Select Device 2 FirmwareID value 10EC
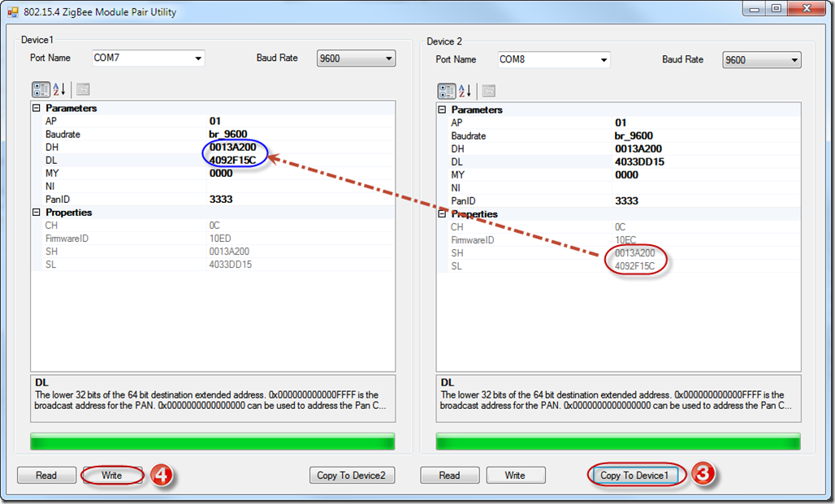This screenshot has width=835, height=504. pyautogui.click(x=625, y=240)
